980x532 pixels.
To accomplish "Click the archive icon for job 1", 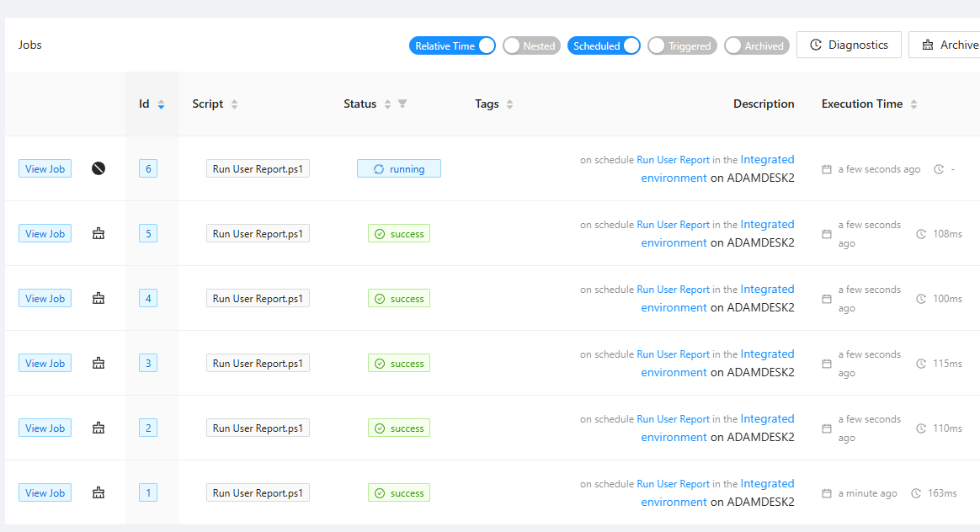I will click(99, 492).
